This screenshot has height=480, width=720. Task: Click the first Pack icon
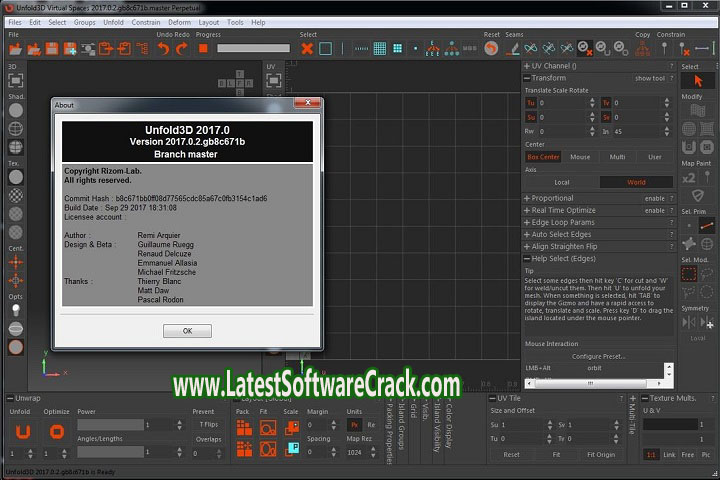(244, 428)
